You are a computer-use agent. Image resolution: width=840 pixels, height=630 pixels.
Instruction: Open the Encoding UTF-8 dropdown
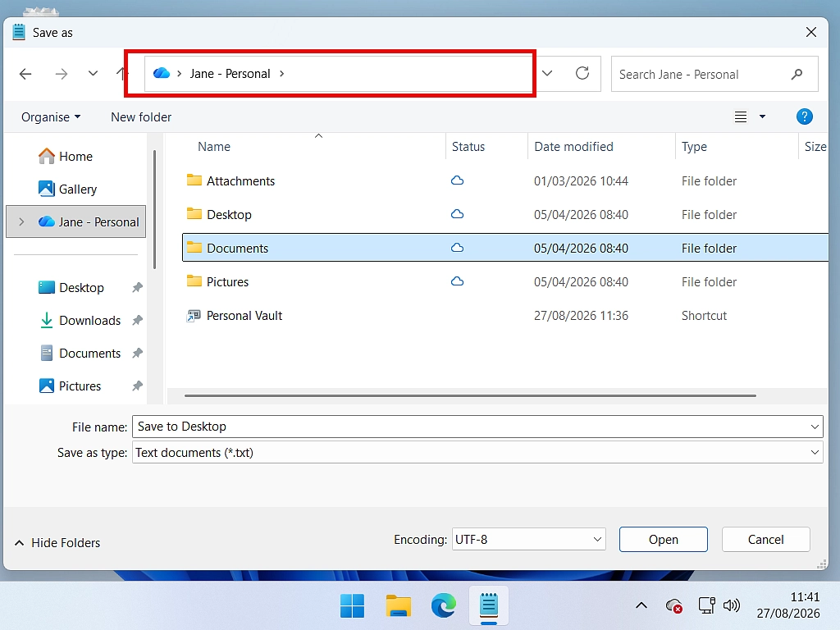point(529,540)
